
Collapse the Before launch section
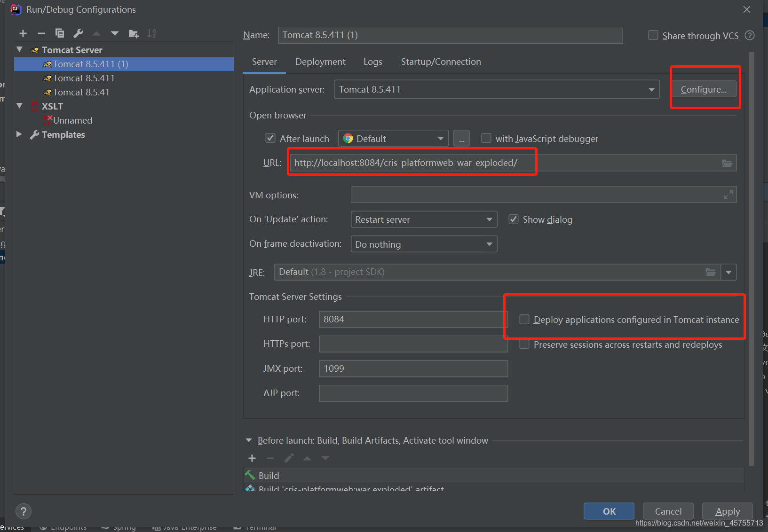(249, 440)
